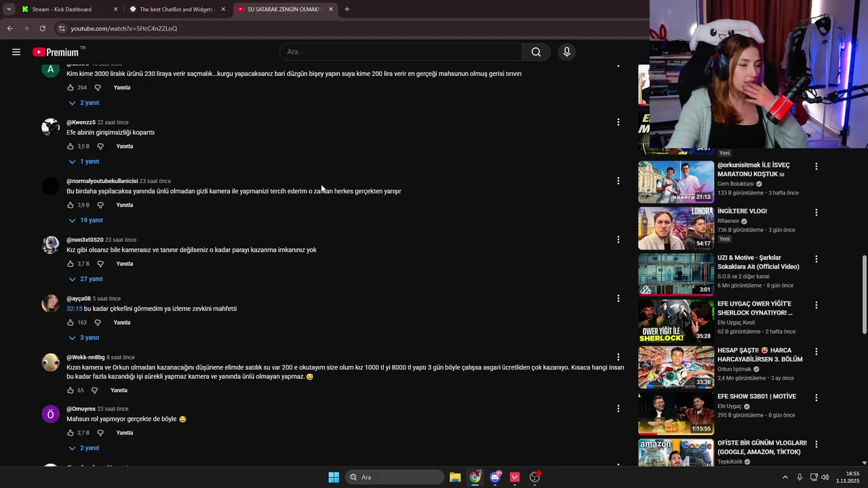
Task: Like the comment by @Omuyres
Action: click(x=71, y=433)
